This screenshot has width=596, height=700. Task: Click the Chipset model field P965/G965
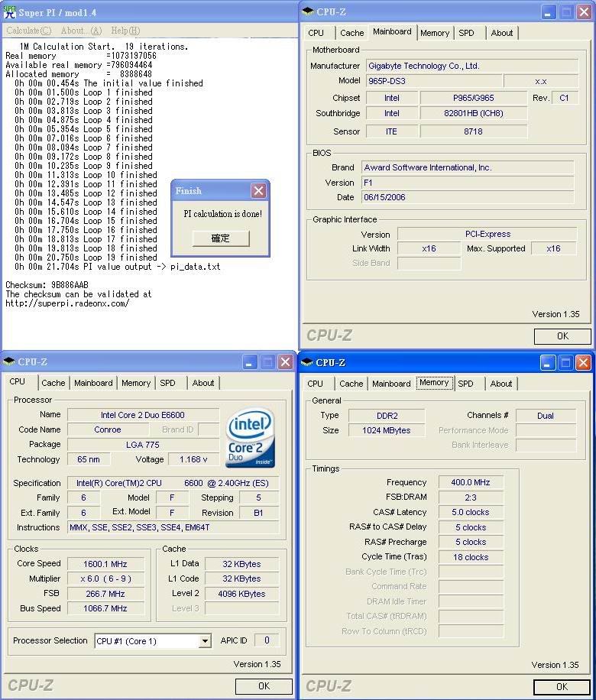[x=473, y=99]
